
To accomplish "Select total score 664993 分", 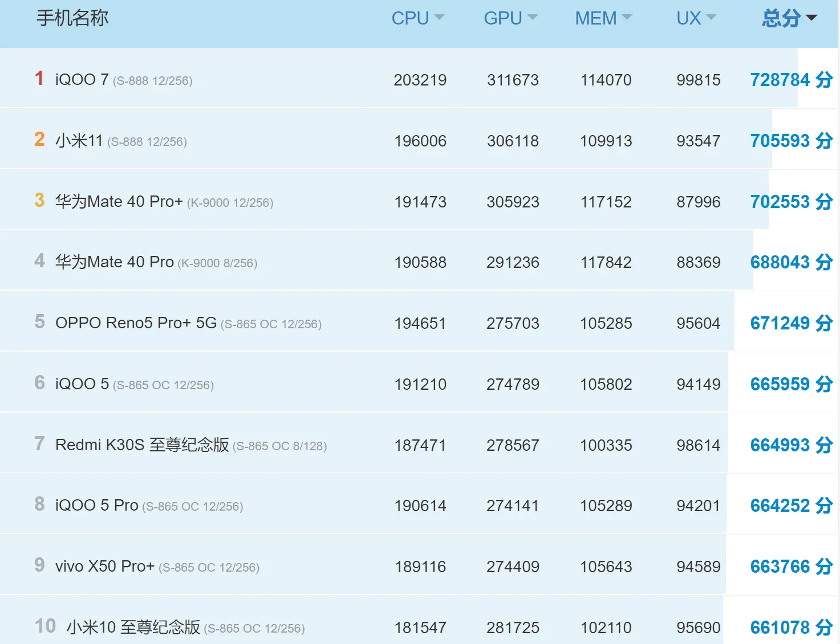I will point(792,445).
